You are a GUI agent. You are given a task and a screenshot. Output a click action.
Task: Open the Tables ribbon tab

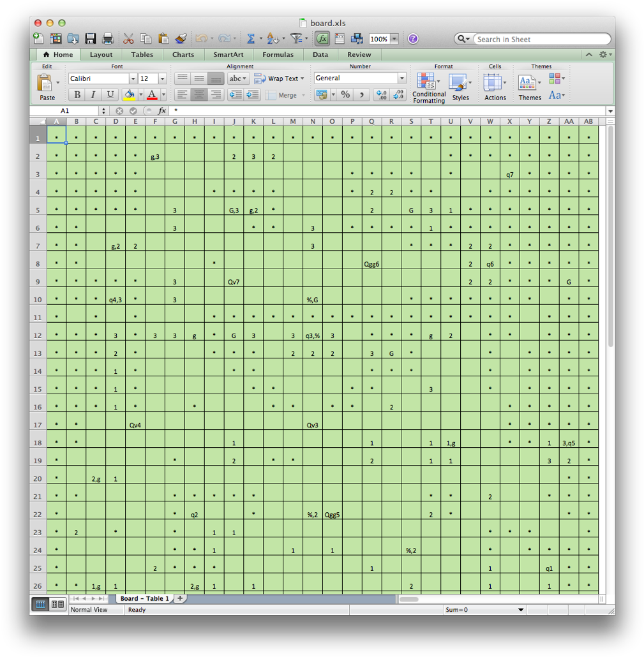[x=142, y=54]
